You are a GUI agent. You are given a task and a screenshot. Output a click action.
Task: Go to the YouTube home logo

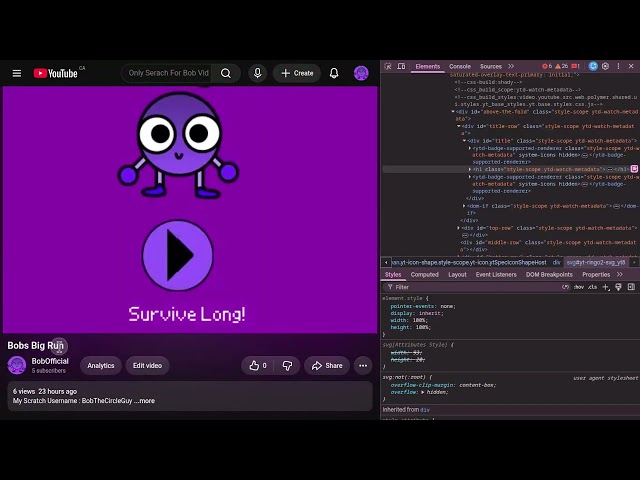(x=55, y=73)
